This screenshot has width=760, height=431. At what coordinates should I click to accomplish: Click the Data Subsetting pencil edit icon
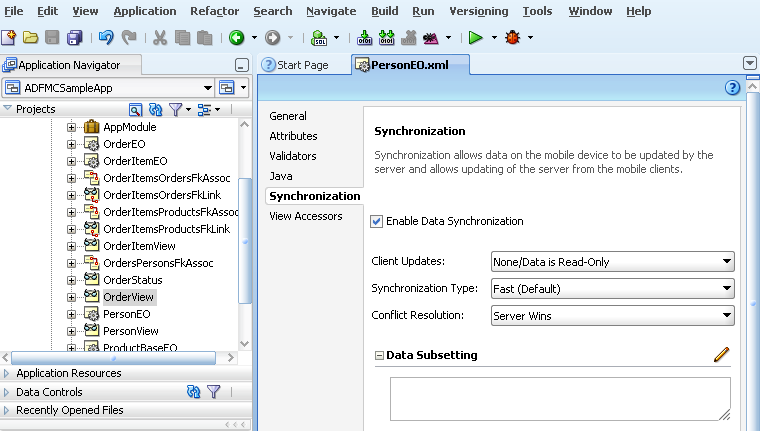click(x=721, y=354)
